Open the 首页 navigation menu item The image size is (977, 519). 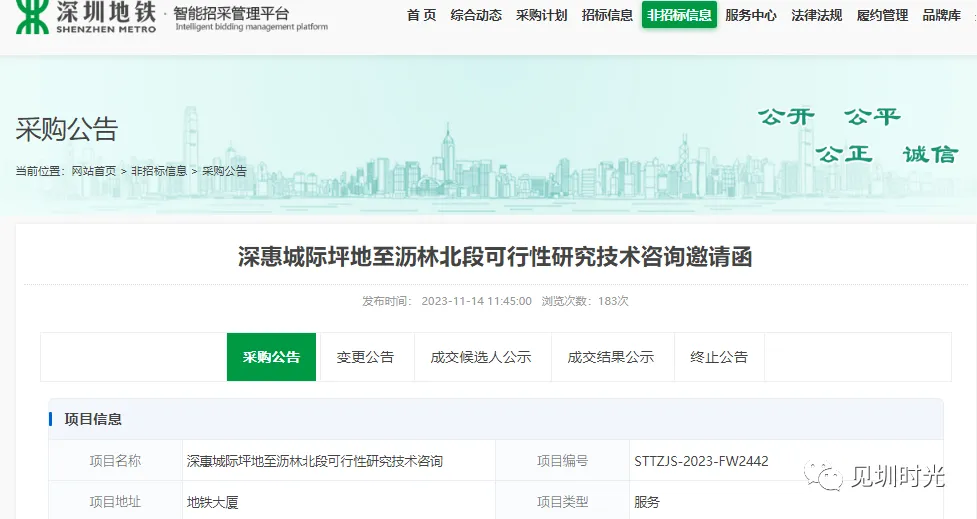coord(421,15)
